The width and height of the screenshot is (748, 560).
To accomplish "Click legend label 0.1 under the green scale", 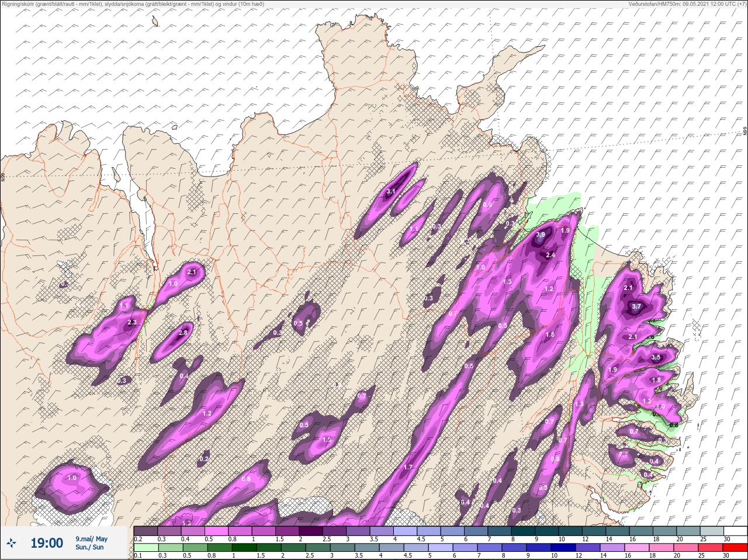I will 138,556.
